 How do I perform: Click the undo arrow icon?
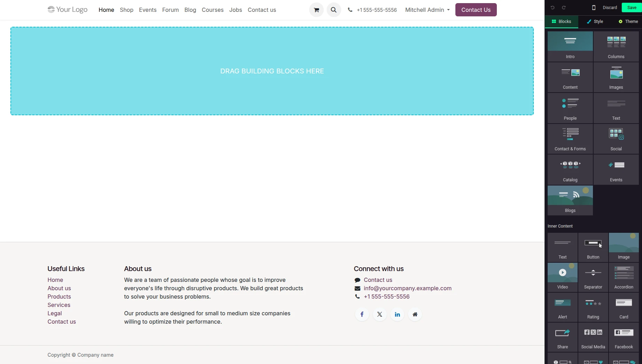[x=553, y=8]
